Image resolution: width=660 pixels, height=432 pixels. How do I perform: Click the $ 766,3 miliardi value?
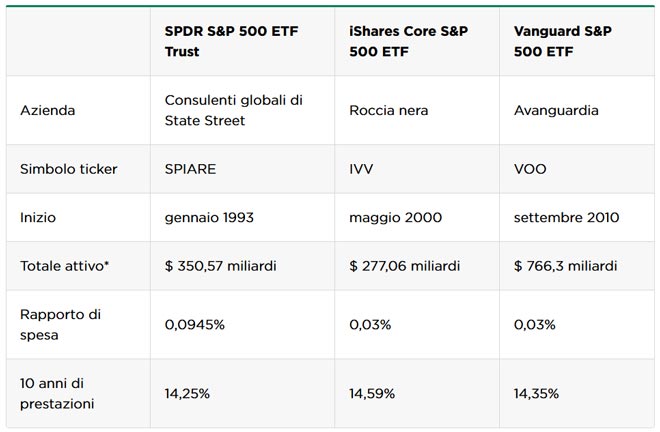(x=566, y=266)
